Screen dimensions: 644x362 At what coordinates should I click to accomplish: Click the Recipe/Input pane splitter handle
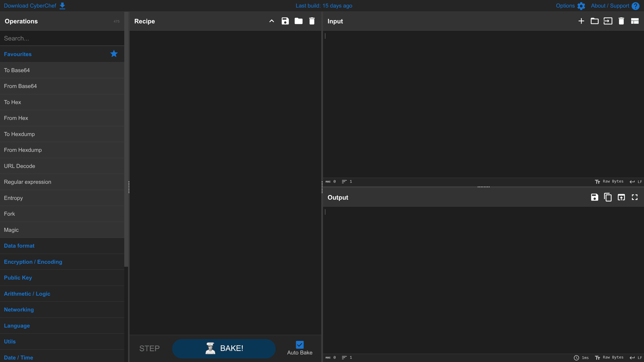pos(322,187)
